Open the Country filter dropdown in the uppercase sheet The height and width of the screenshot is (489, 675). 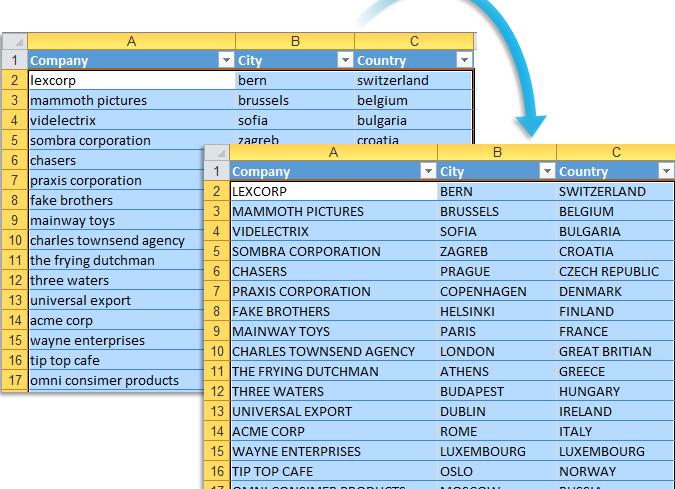(x=666, y=171)
